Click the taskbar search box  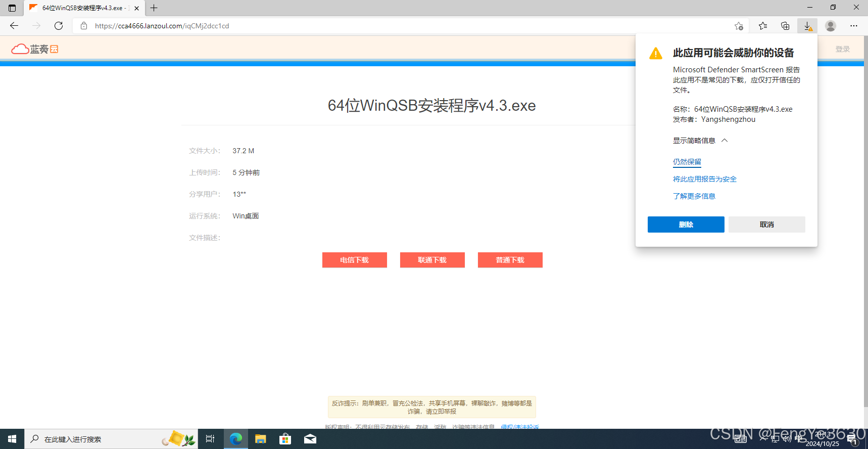pyautogui.click(x=111, y=439)
